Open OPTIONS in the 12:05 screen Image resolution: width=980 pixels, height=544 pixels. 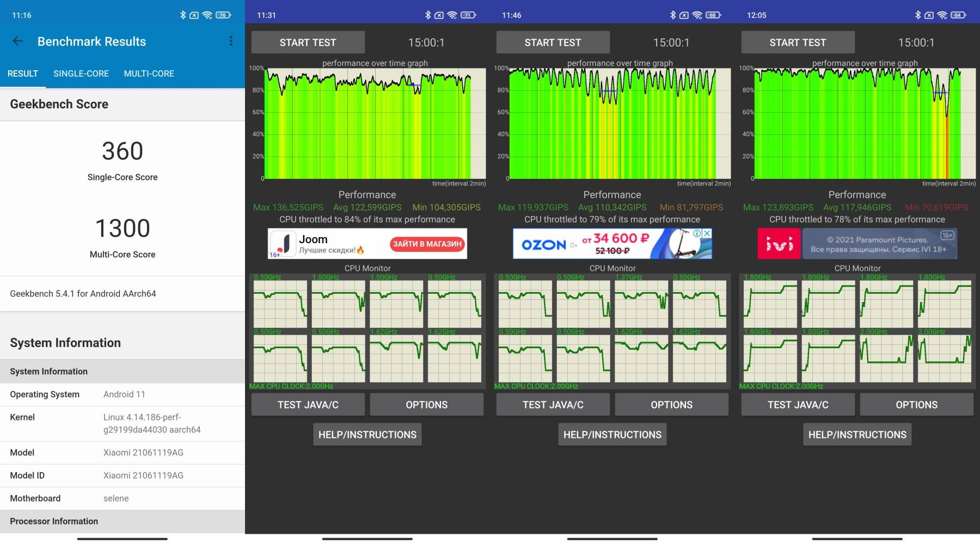point(916,405)
